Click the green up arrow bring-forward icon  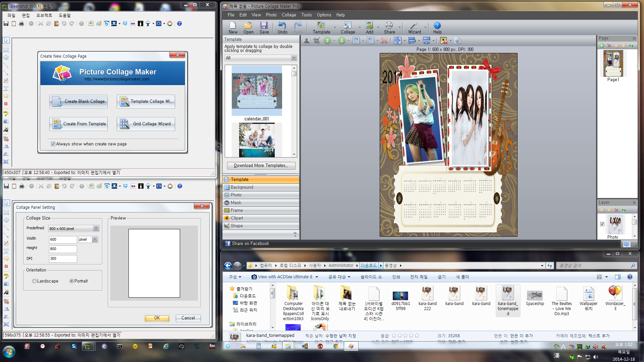tap(327, 41)
